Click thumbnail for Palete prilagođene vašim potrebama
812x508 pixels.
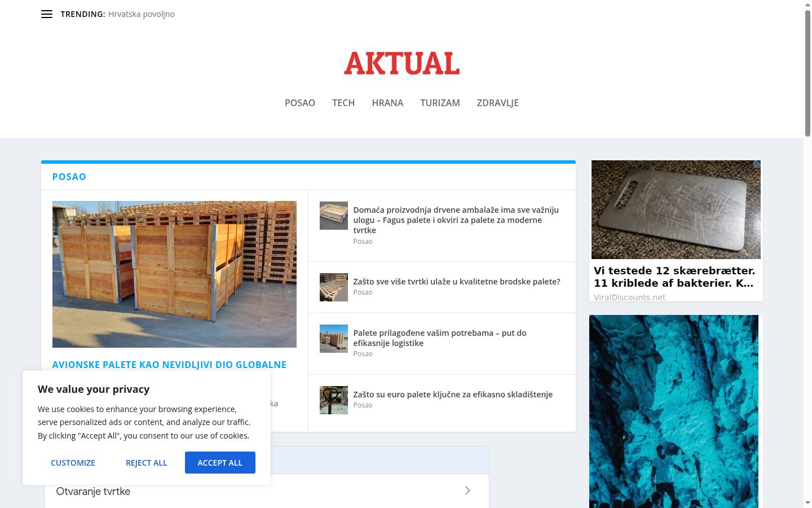pos(334,339)
